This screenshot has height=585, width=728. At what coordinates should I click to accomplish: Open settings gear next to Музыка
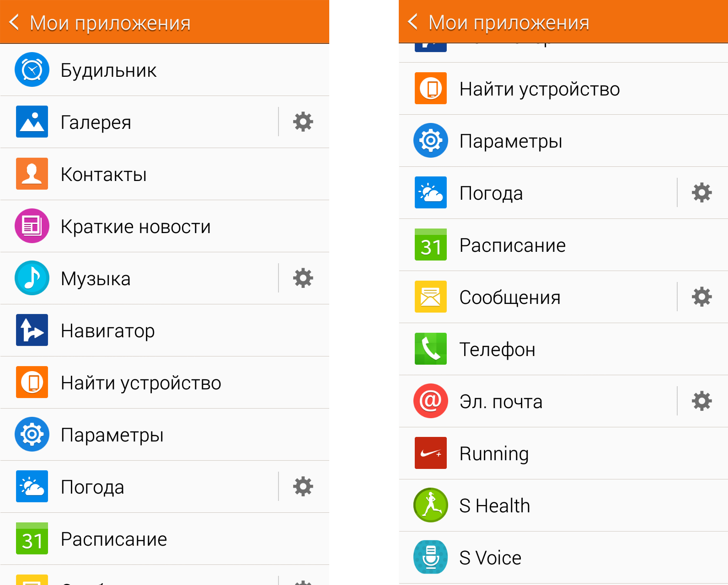click(303, 278)
